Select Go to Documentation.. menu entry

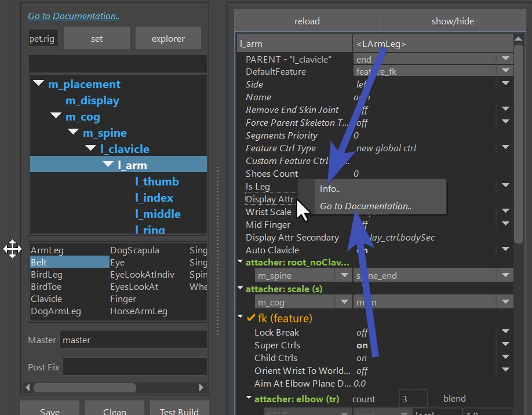(365, 206)
